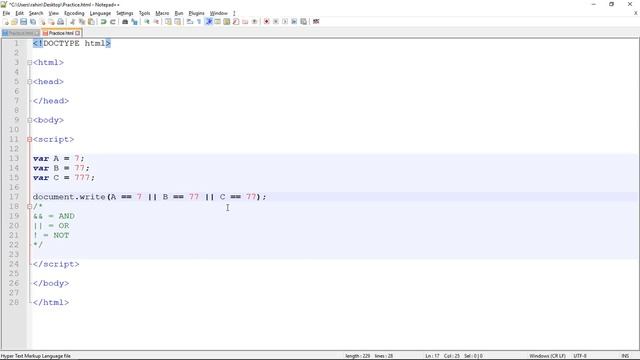This screenshot has width=640, height=360.
Task: Collapse the <html> fold marker
Action: (29, 62)
